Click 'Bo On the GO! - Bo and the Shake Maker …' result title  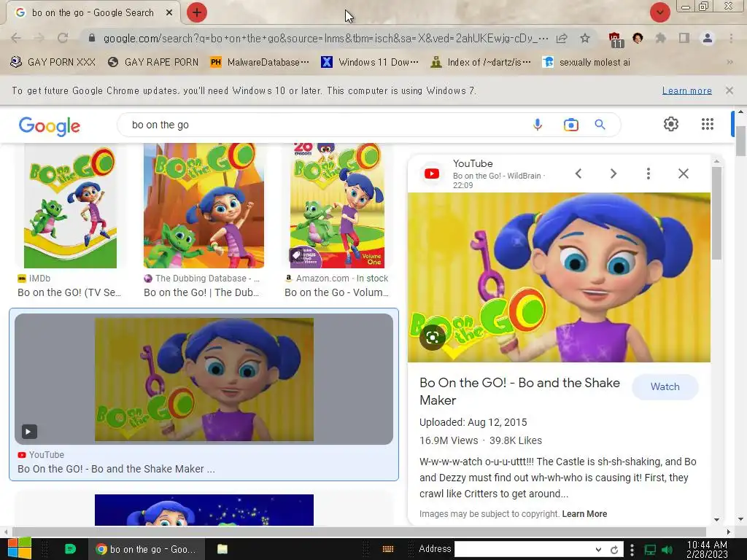(116, 469)
